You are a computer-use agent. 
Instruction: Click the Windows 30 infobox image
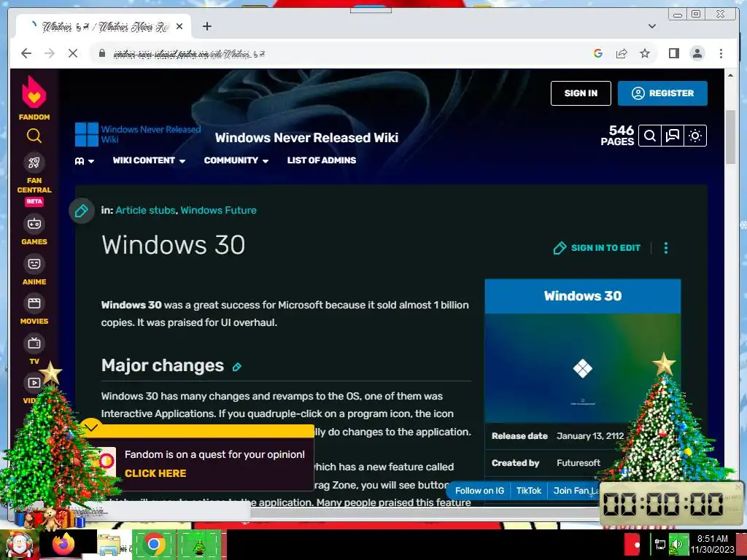click(x=583, y=368)
